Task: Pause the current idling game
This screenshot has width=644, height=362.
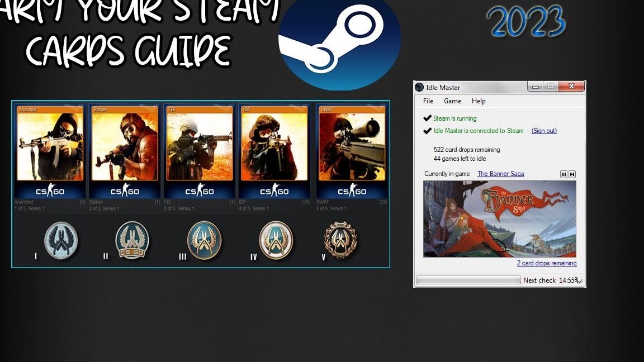Action: (x=564, y=174)
